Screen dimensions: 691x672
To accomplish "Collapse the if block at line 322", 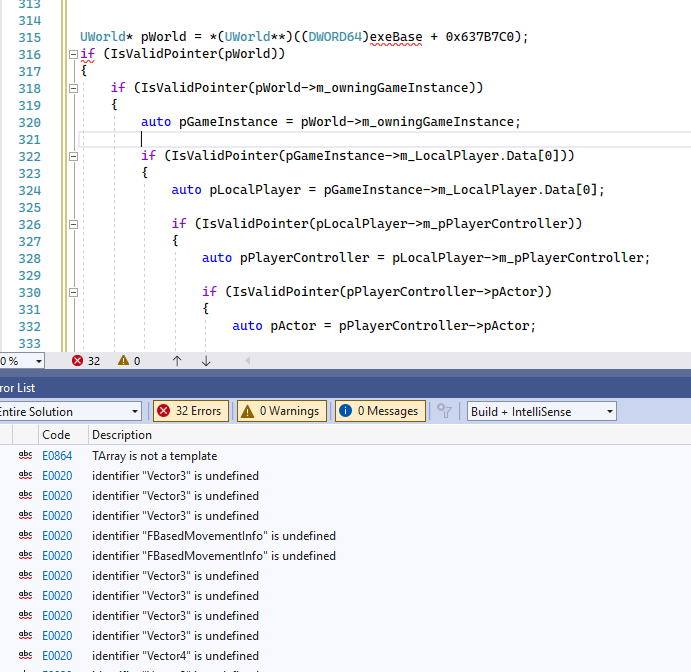I will coord(74,156).
